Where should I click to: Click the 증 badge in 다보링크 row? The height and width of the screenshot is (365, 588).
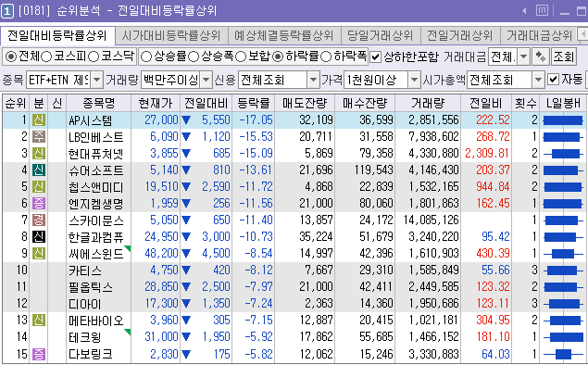point(39,353)
